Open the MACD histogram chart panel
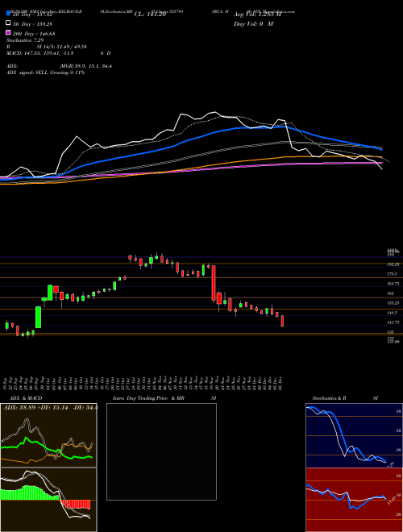Screen dimensions: 403x532 pyautogui.click(x=48, y=500)
